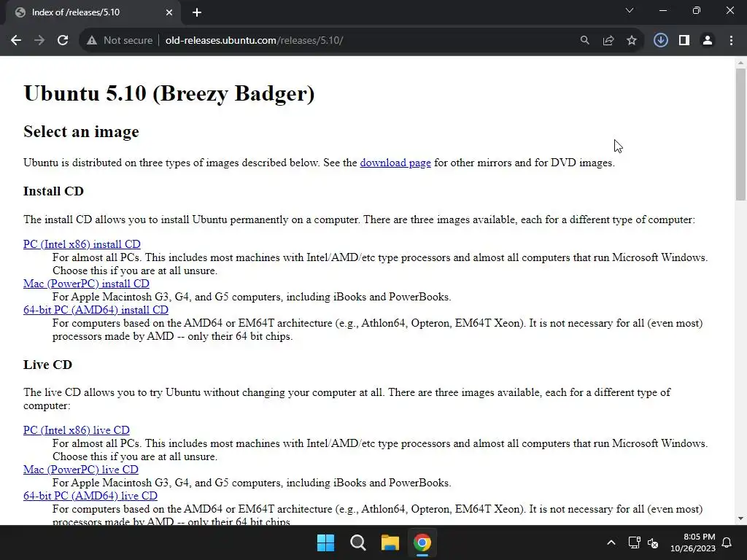The width and height of the screenshot is (747, 560).
Task: Click the Ubuntu 5.10 (Breezy Badger) heading
Action: pos(169,93)
